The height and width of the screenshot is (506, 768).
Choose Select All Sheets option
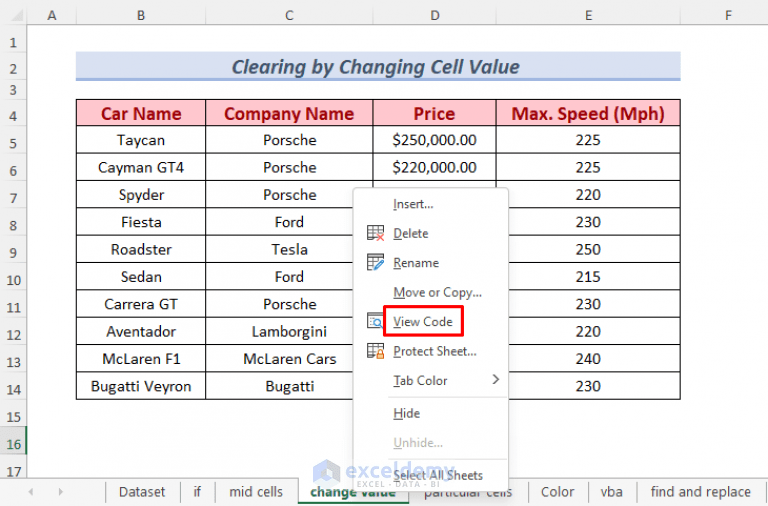coord(431,475)
